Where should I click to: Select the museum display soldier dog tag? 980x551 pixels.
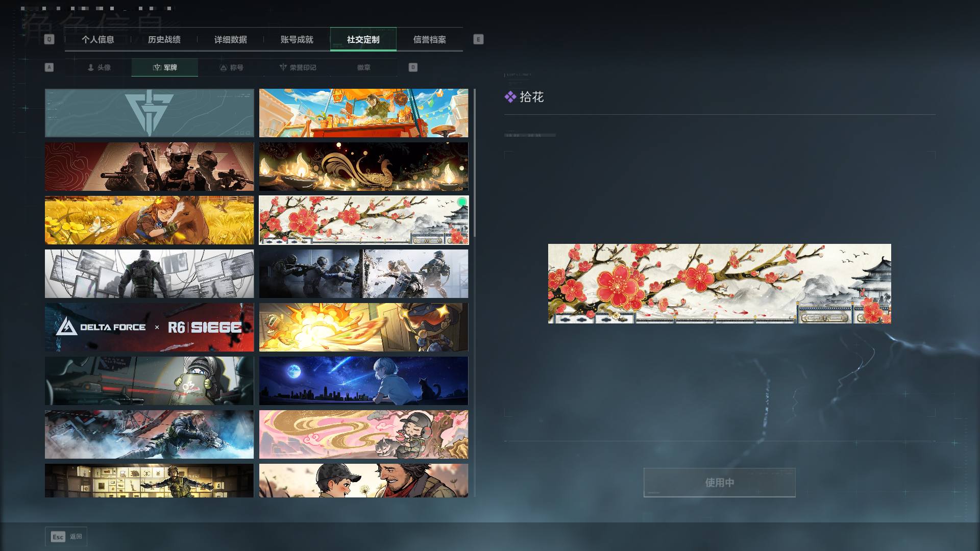coord(149,480)
